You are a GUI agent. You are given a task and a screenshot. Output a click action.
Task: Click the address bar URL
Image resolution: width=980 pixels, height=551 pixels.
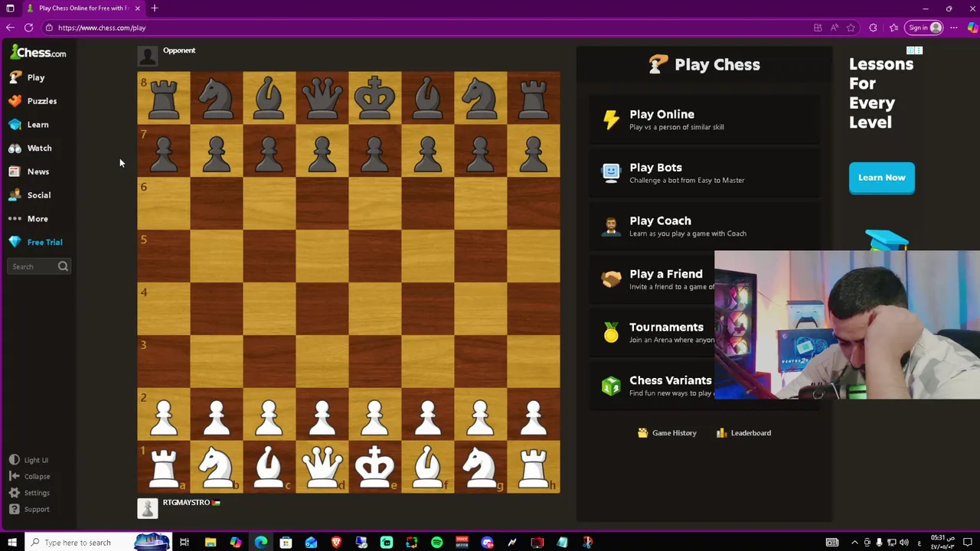tap(102, 28)
